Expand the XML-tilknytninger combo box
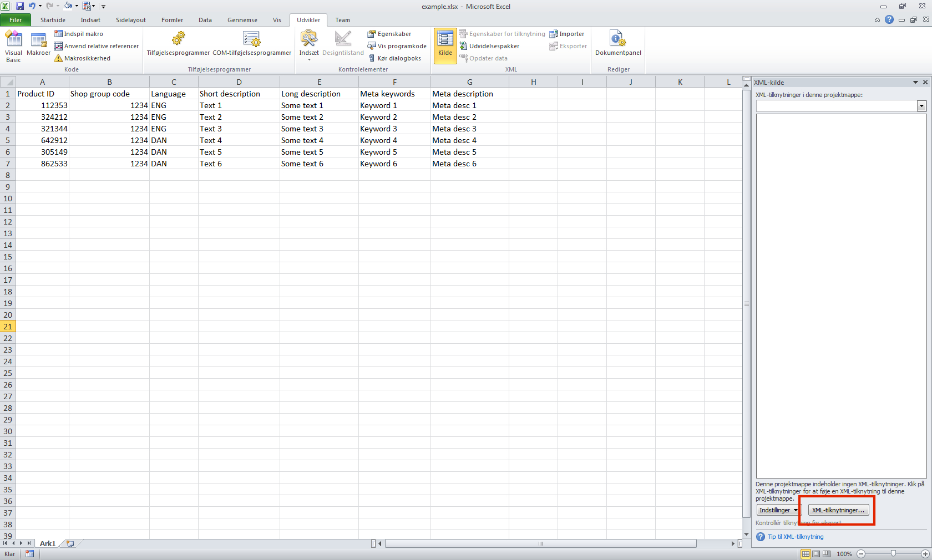The width and height of the screenshot is (932, 560). (921, 106)
